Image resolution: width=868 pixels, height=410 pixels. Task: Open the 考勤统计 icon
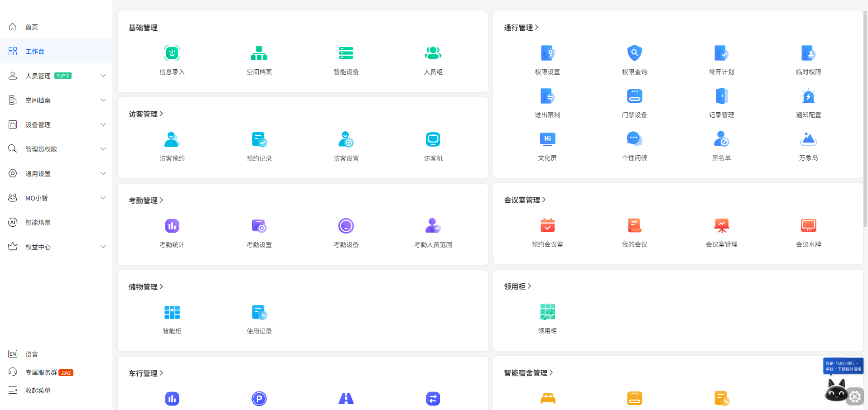(172, 226)
